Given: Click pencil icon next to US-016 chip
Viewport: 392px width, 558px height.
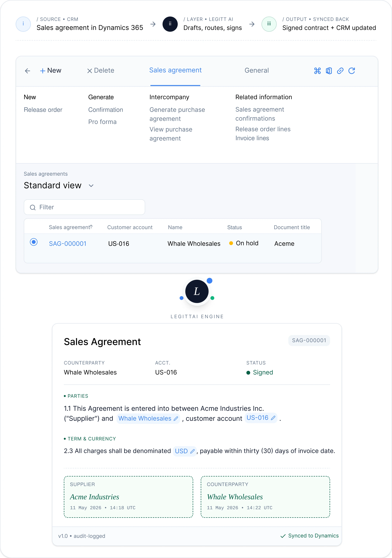Looking at the screenshot, I should pyautogui.click(x=273, y=418).
